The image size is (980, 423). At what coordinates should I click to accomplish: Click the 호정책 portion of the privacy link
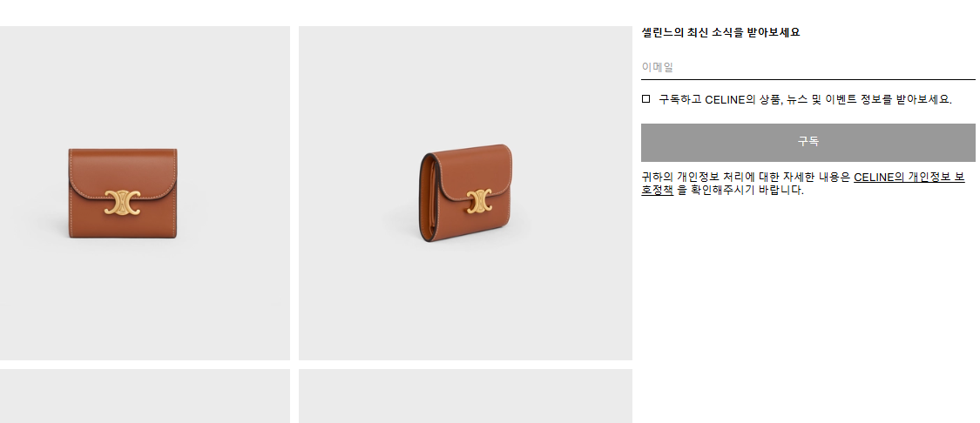pos(657,190)
